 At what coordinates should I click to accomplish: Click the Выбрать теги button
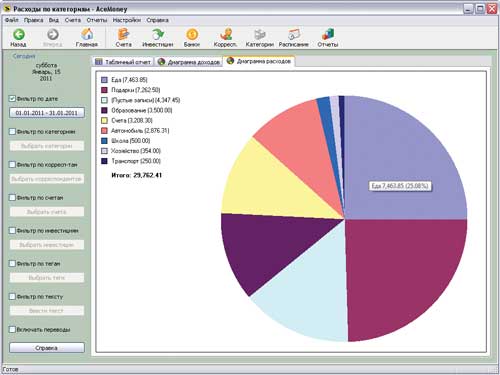pos(47,278)
